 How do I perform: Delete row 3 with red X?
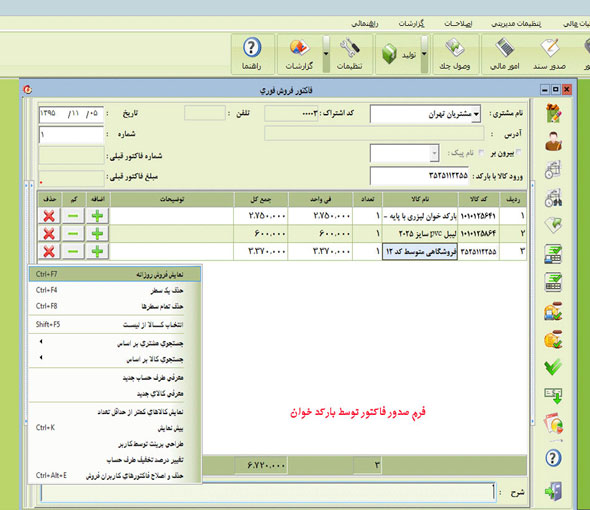pyautogui.click(x=49, y=251)
